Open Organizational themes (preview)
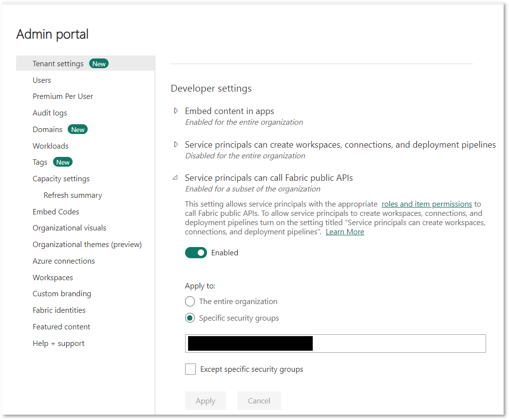Screen dimensions: 509x420 tap(87, 245)
